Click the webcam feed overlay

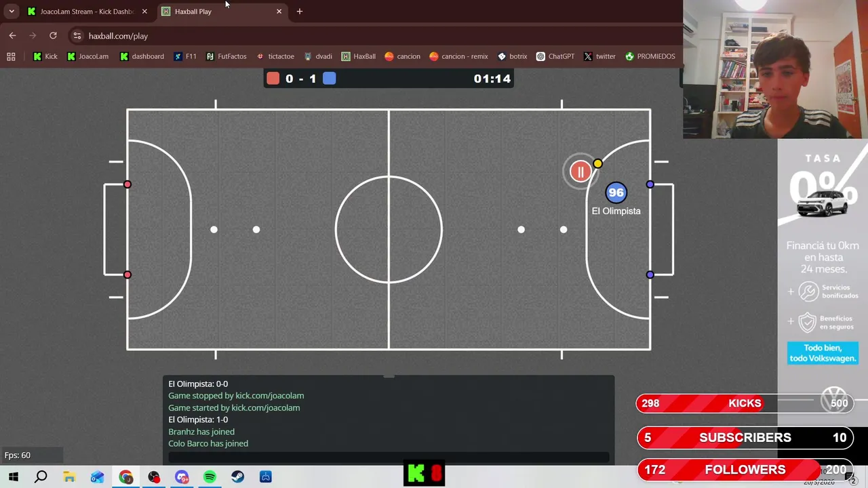point(775,69)
